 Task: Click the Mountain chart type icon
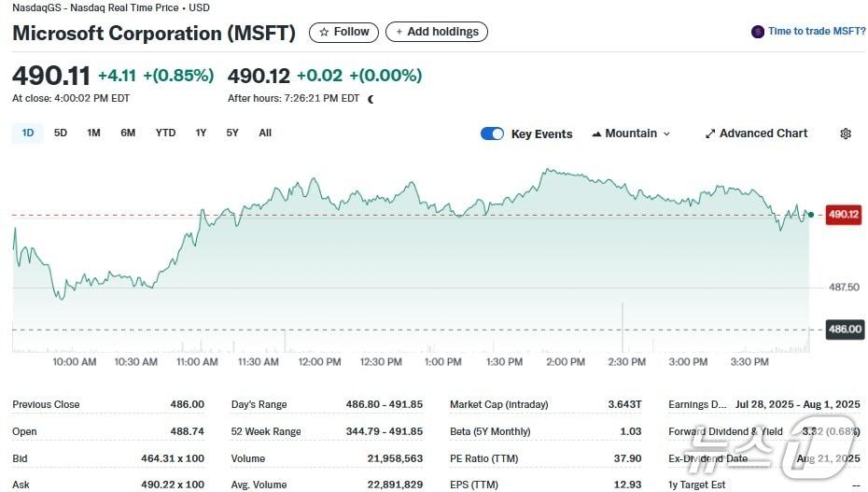(x=596, y=134)
